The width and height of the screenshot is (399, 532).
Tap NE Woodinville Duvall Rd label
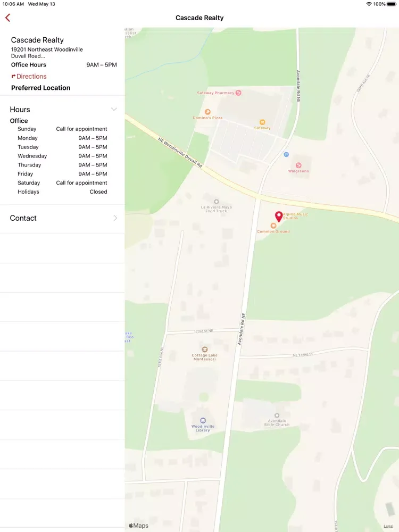point(180,152)
